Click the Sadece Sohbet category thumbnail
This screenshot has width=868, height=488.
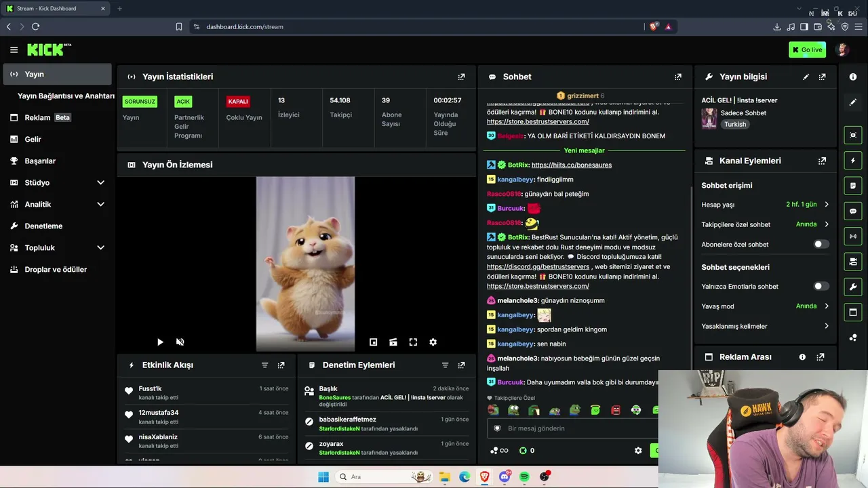(709, 119)
